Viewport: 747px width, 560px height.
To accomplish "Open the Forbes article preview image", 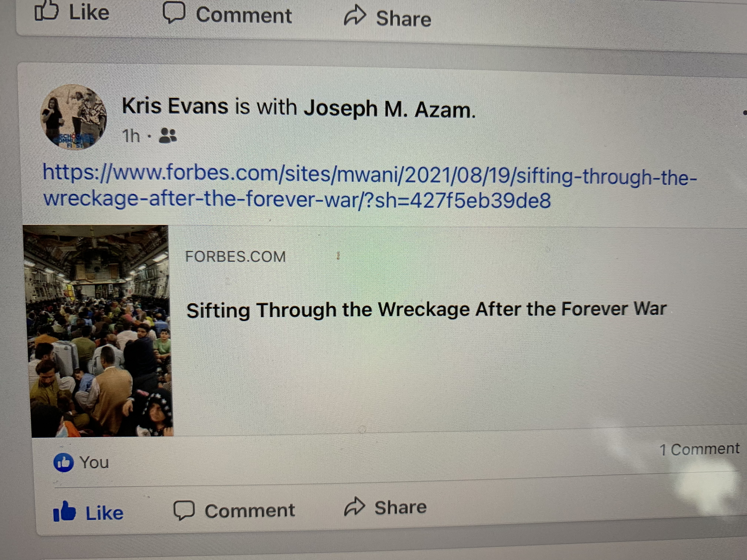I will [x=98, y=331].
